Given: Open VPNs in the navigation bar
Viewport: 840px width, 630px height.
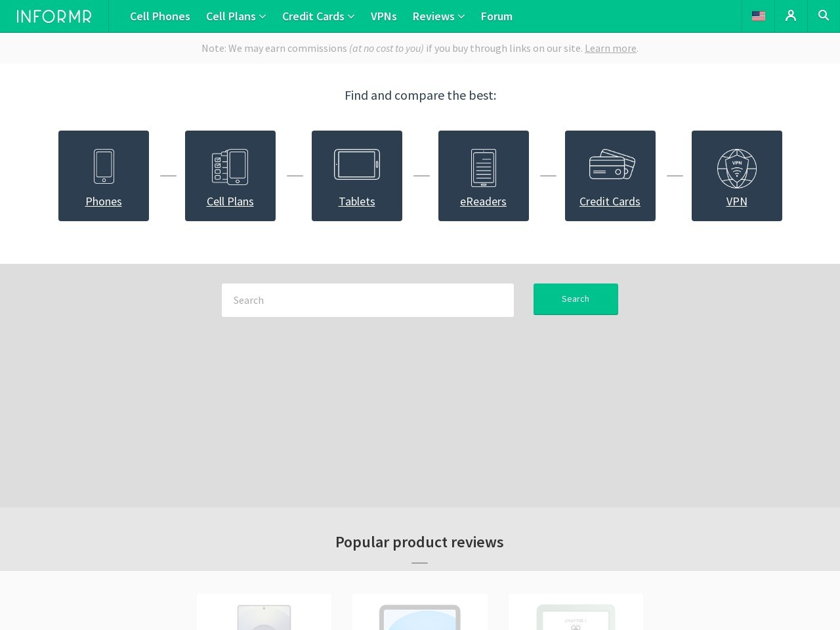Looking at the screenshot, I should [384, 16].
